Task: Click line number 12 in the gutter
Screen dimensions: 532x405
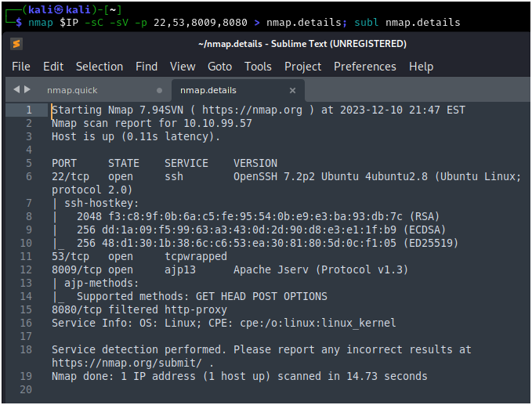Action: click(28, 270)
